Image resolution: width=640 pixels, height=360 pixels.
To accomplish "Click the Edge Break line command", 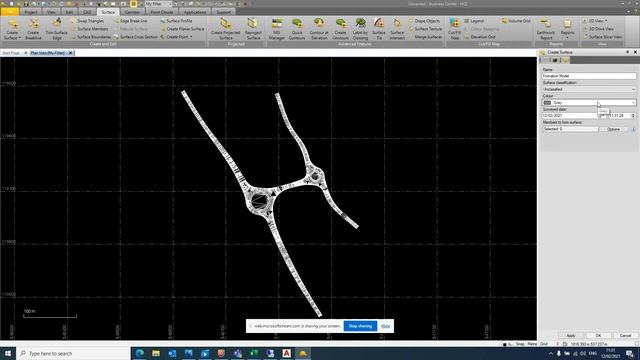I will click(x=131, y=21).
